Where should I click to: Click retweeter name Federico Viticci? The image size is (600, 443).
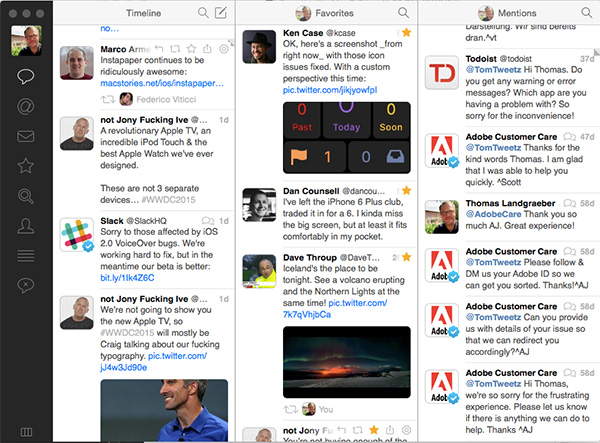click(166, 99)
